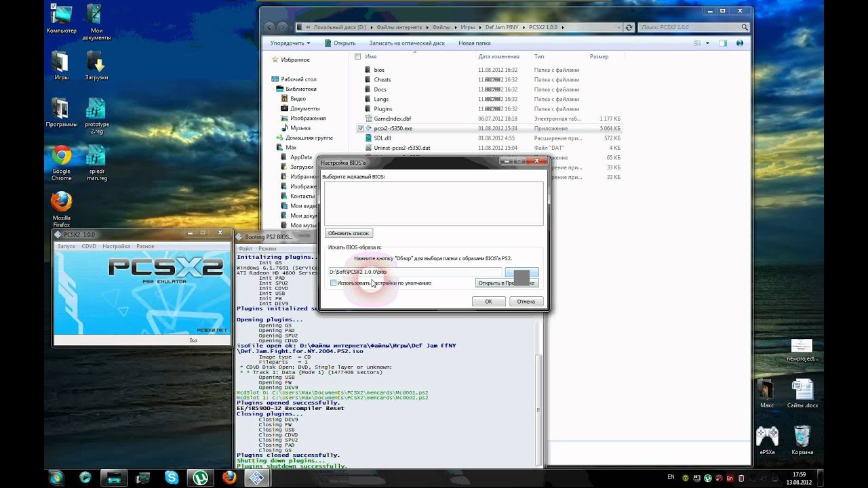
Task: Expand breadcrumb arrow after PCSX2 1.0.0
Action: coord(564,27)
